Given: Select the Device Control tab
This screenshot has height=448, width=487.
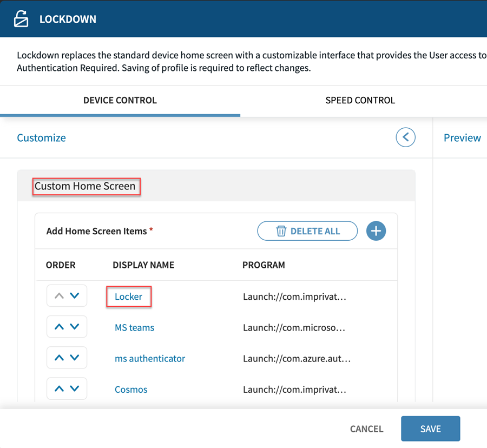Looking at the screenshot, I should (120, 101).
